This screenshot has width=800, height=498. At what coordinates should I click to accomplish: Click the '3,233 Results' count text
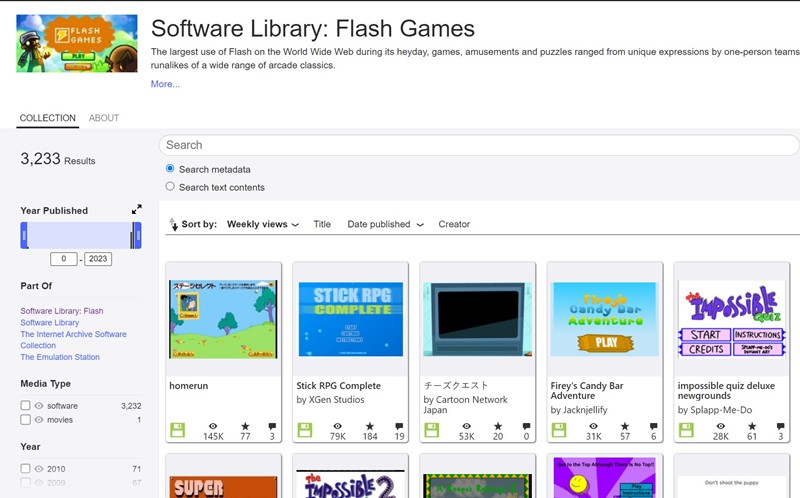pyautogui.click(x=58, y=159)
